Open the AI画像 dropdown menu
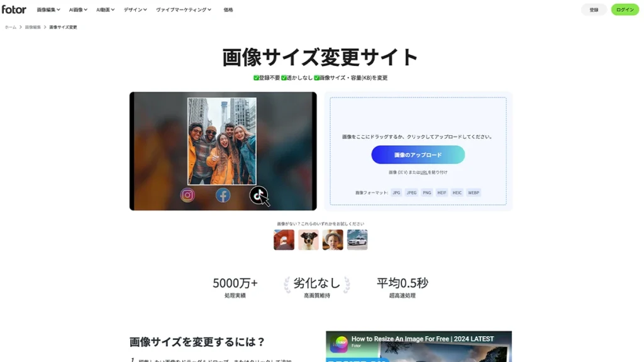 (78, 10)
